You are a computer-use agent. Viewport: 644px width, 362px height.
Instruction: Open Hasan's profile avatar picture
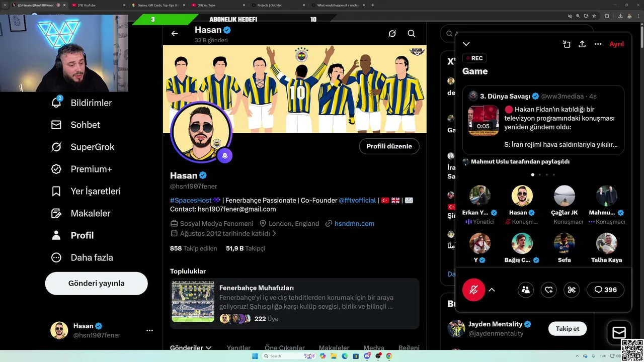[201, 132]
